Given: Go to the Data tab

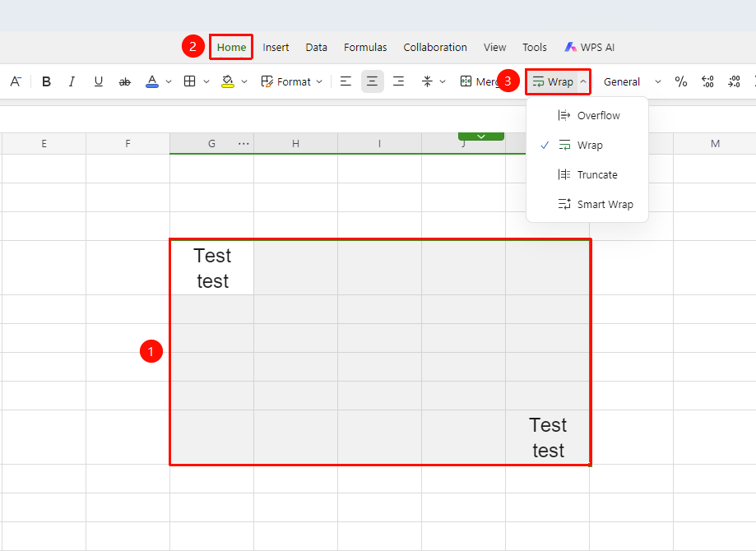Looking at the screenshot, I should point(316,47).
